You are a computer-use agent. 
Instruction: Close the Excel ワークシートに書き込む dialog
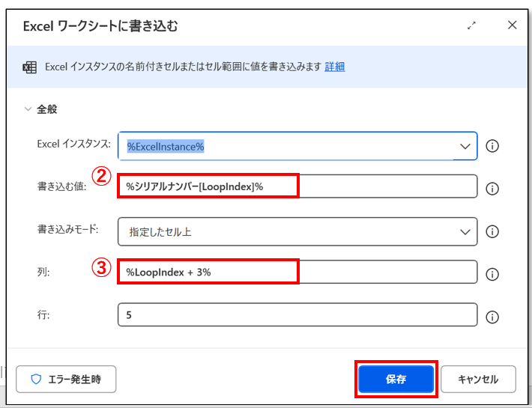click(x=513, y=25)
